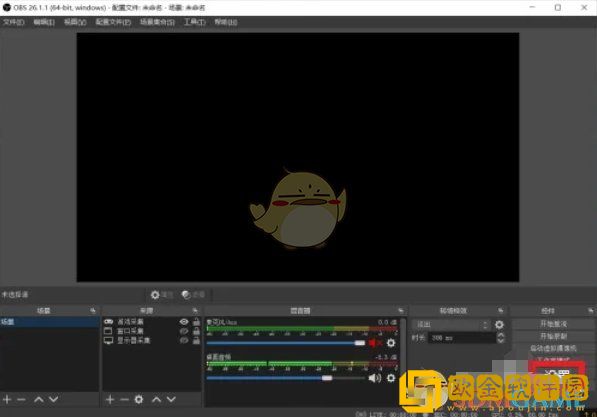Open the 配置文件(P) menu
Viewport: 597px width, 417px height.
pos(113,22)
